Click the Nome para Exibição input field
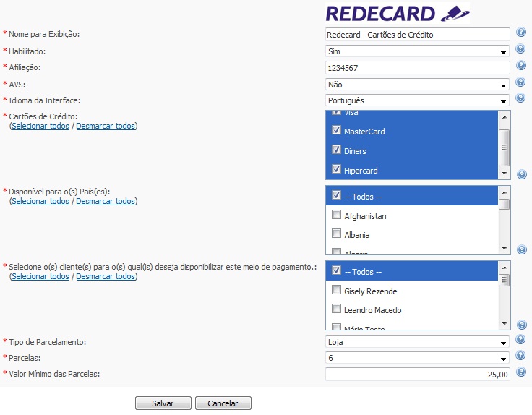The image size is (532, 415). pyautogui.click(x=418, y=35)
